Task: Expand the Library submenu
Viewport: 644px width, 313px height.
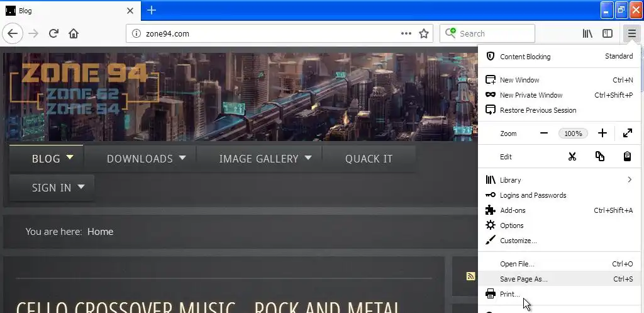Action: point(559,180)
